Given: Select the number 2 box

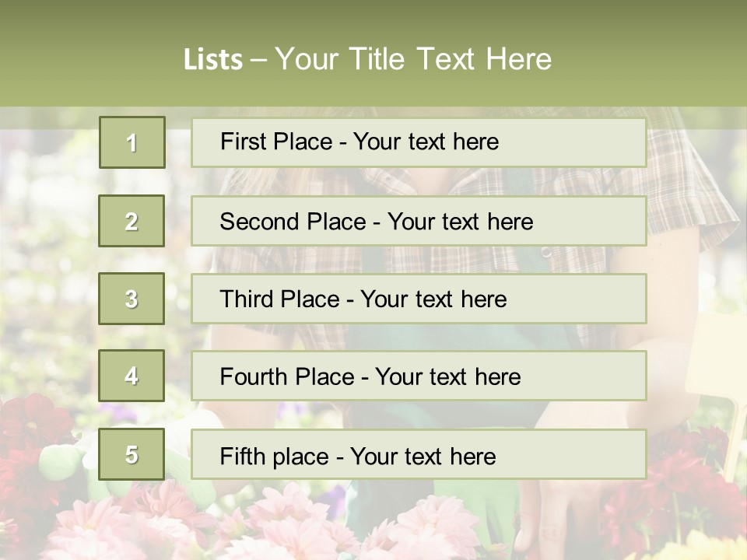Looking at the screenshot, I should pyautogui.click(x=132, y=221).
